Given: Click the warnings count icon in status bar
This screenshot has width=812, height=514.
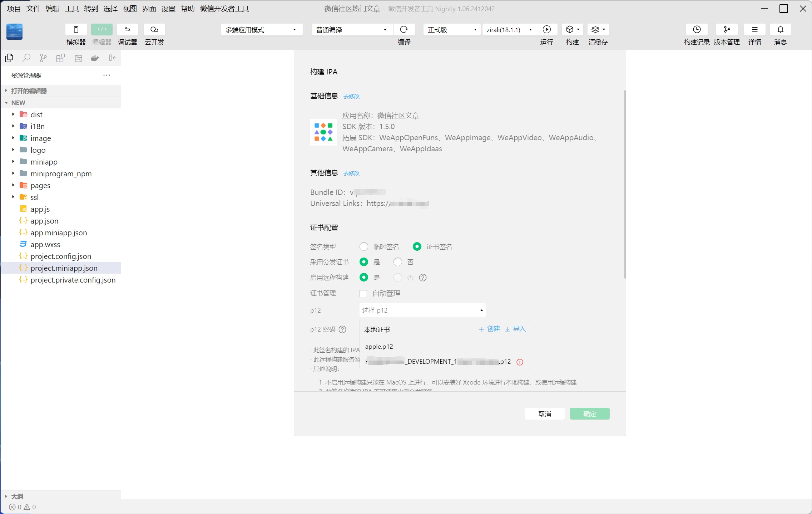Looking at the screenshot, I should click(x=27, y=507).
